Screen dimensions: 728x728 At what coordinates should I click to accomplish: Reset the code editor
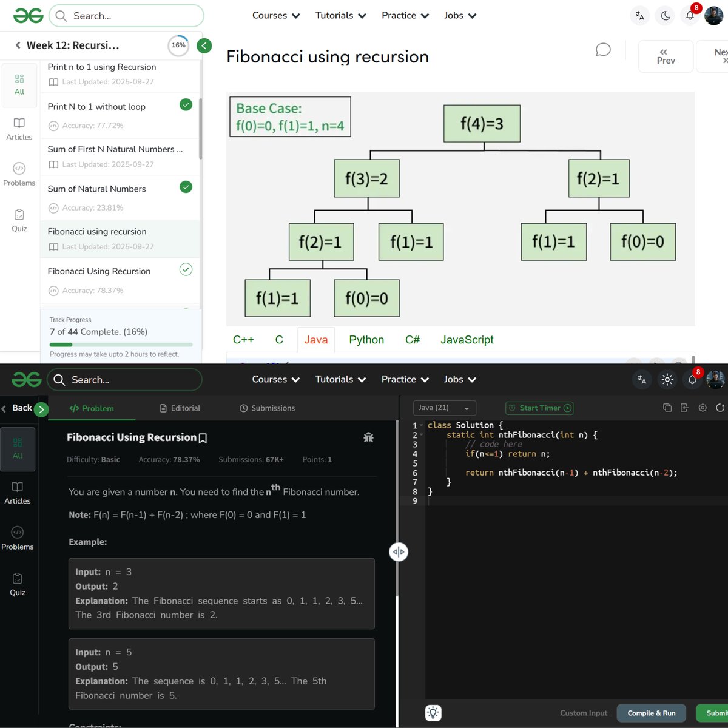click(x=721, y=408)
